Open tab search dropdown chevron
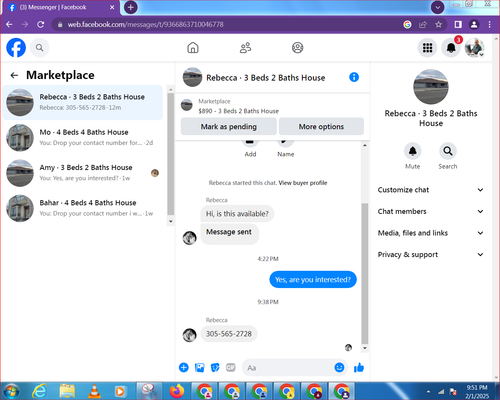The width and height of the screenshot is (500, 400). coord(437,7)
